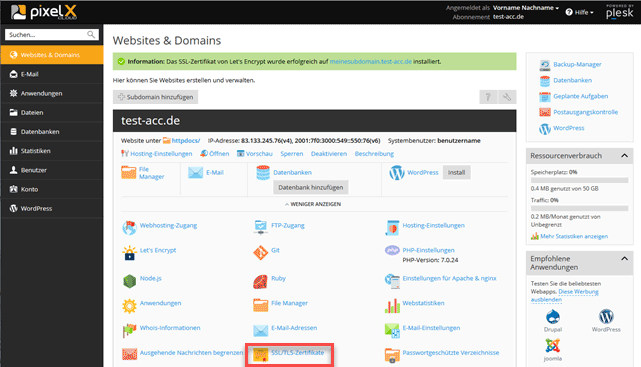The width and height of the screenshot is (641, 367).
Task: Click Mehr Statistiken anzeigen link
Action: (574, 237)
